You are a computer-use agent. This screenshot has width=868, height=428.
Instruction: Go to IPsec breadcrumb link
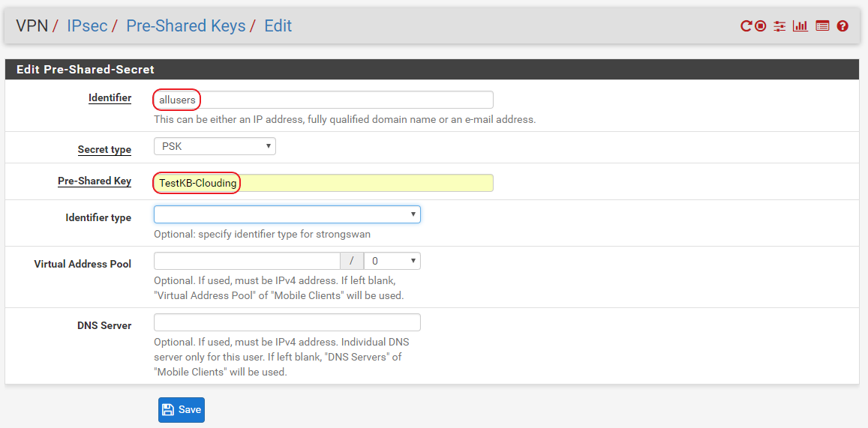(x=87, y=26)
